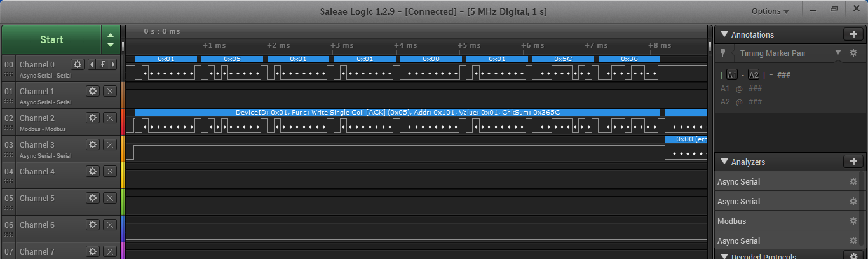
Task: Add a new annotation
Action: point(853,34)
